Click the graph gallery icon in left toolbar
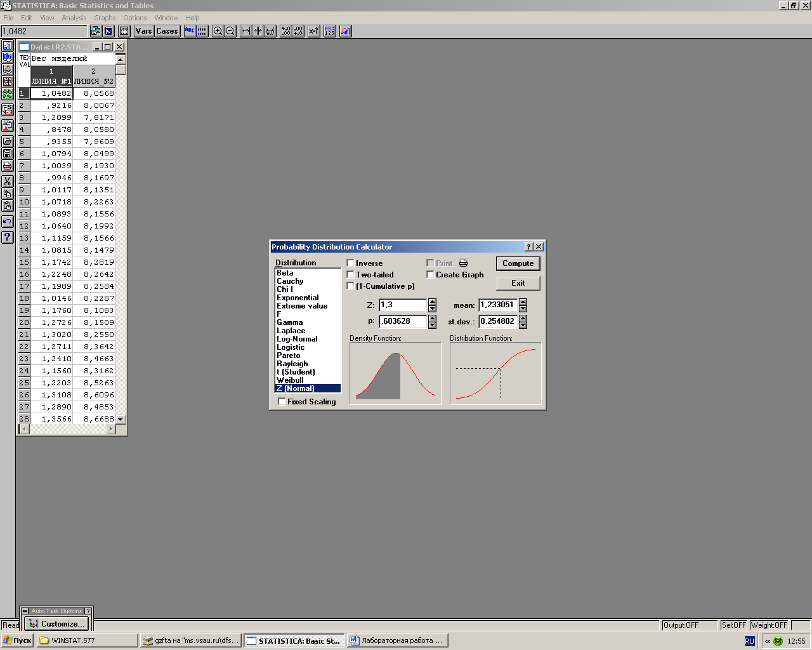This screenshot has width=812, height=650. click(x=7, y=126)
